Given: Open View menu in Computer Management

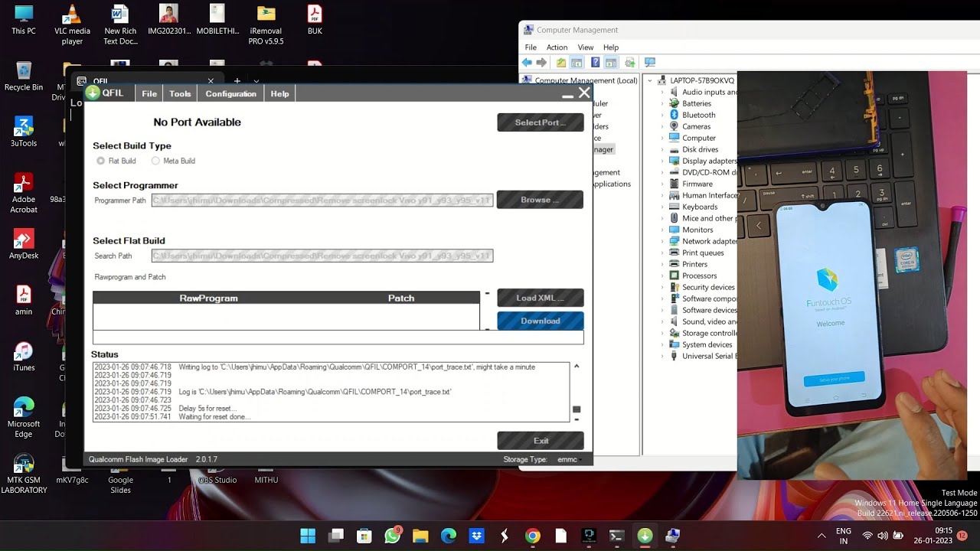Looking at the screenshot, I should pyautogui.click(x=586, y=47).
